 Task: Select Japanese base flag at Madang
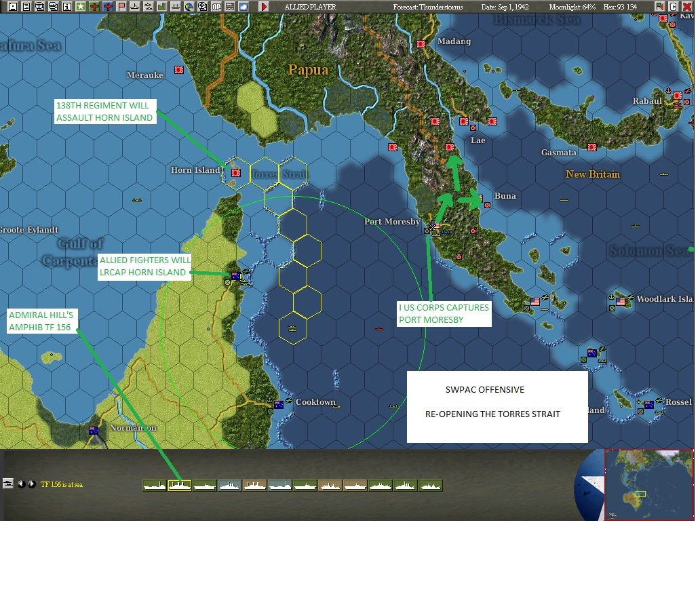tap(421, 44)
